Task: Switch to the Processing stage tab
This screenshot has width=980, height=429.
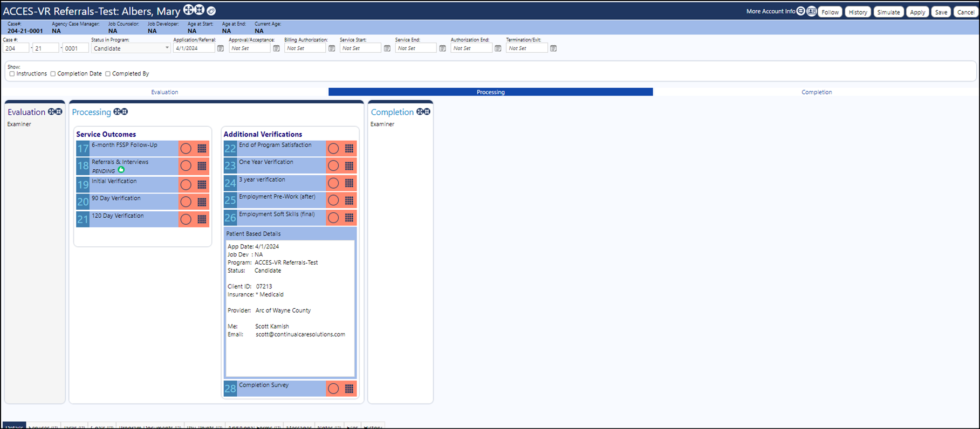Action: (490, 92)
